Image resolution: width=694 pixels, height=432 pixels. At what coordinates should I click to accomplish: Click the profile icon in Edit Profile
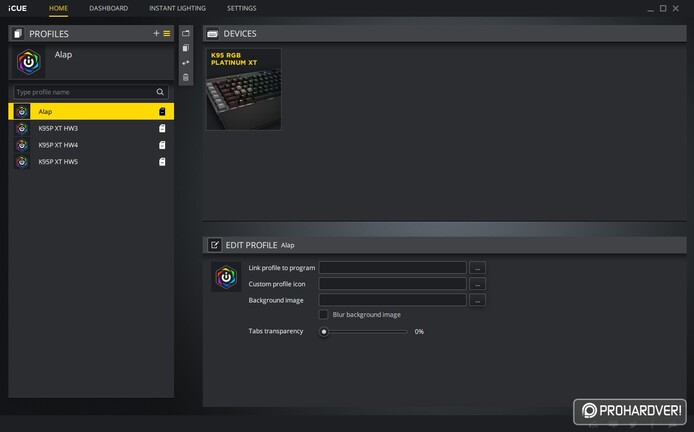[x=226, y=277]
